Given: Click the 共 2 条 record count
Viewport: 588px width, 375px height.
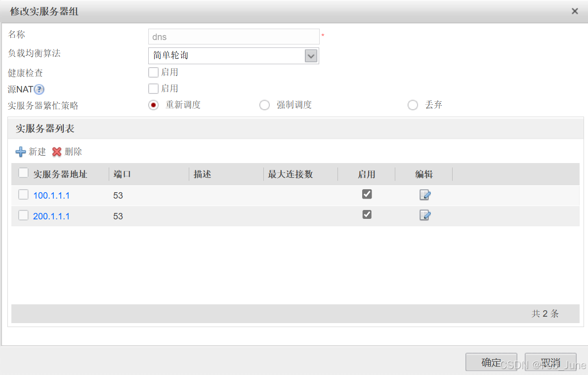Looking at the screenshot, I should point(545,314).
